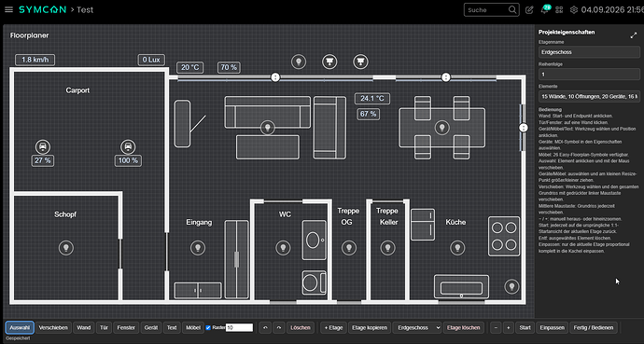Select the 24.1 °C temperature label
This screenshot has height=344, width=644.
[372, 99]
